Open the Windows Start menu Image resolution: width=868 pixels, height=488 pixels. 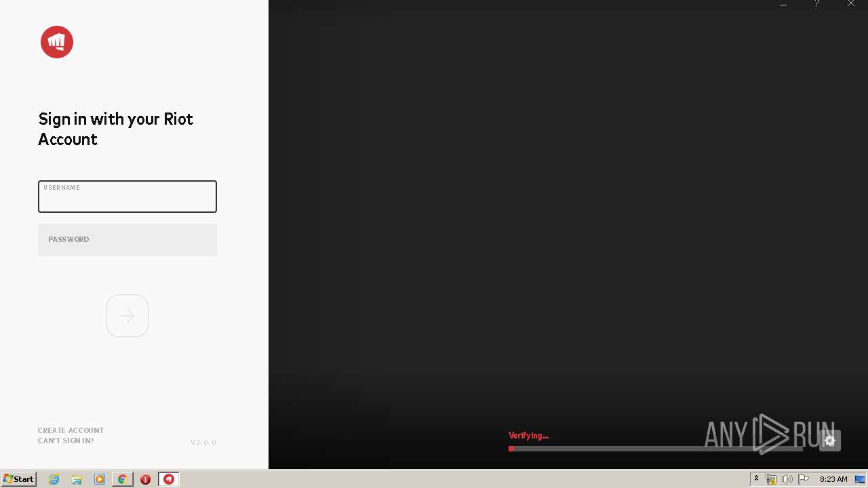(18, 479)
